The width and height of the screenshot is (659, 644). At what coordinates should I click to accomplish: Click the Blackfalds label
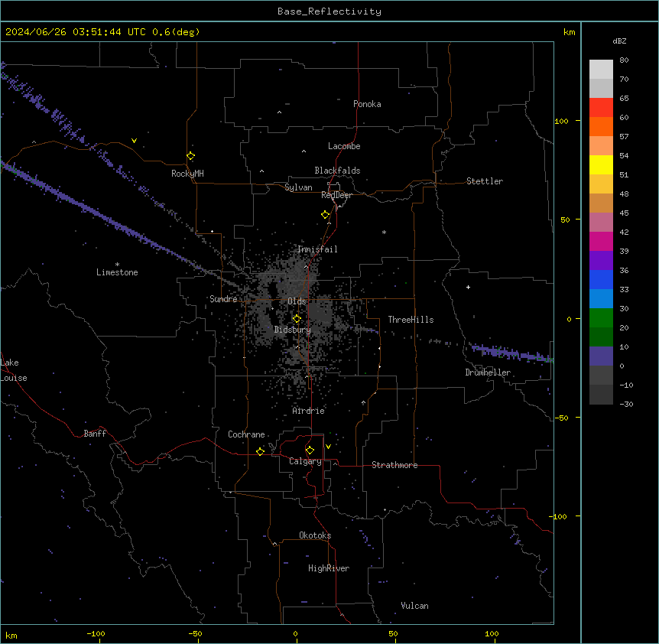337,171
